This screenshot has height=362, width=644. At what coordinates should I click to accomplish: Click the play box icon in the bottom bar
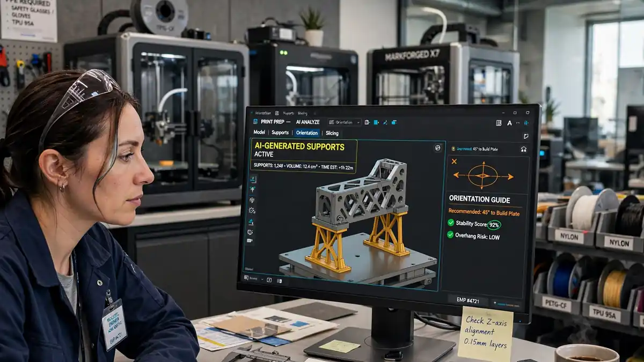pyautogui.click(x=269, y=280)
